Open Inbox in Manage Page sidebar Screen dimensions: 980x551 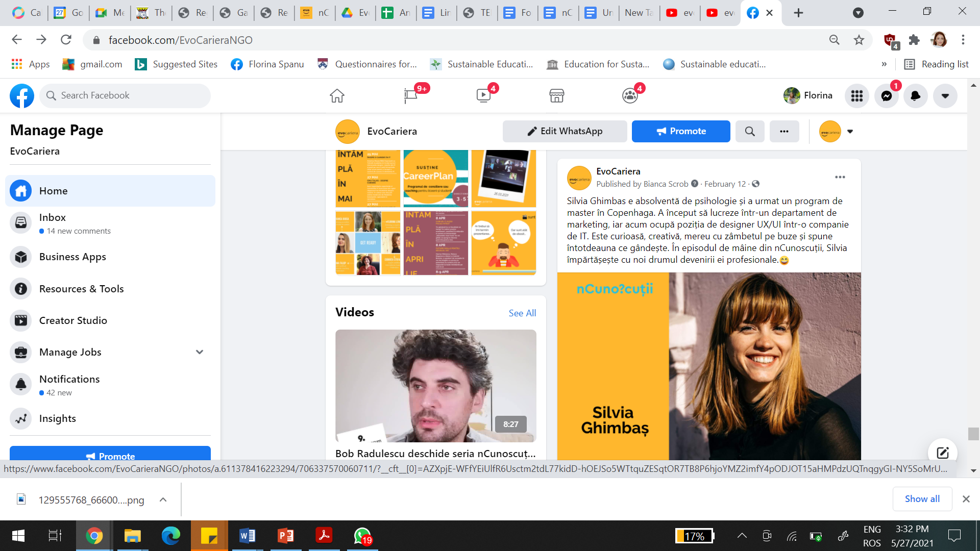[x=110, y=223]
